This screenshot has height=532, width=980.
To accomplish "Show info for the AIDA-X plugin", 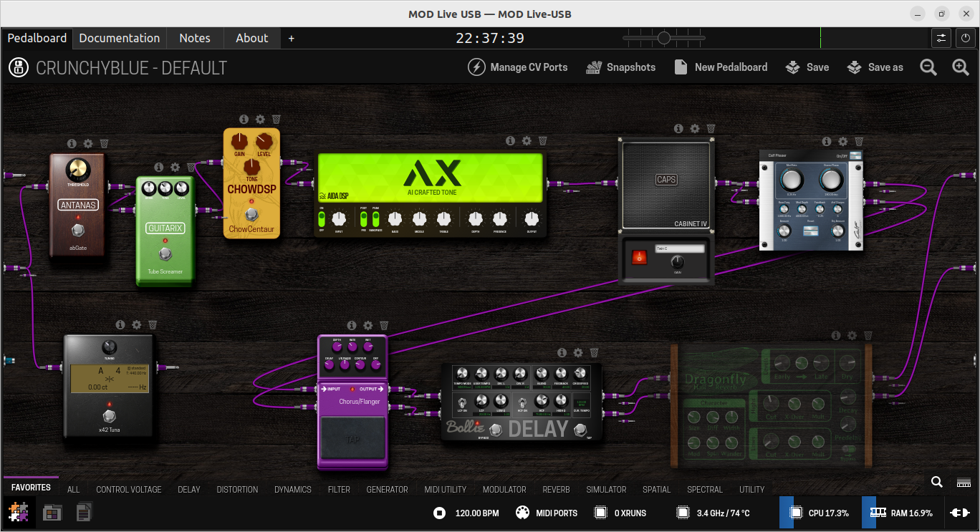I will pos(511,141).
